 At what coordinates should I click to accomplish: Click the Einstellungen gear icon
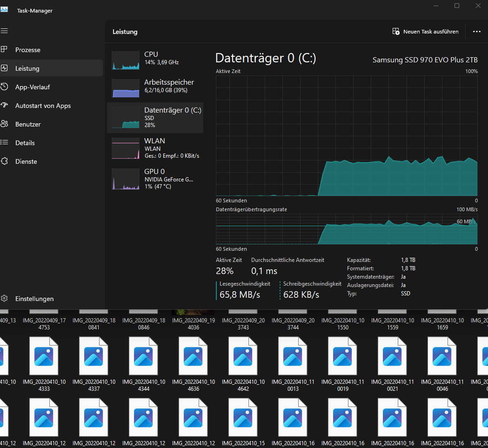[x=4, y=299]
